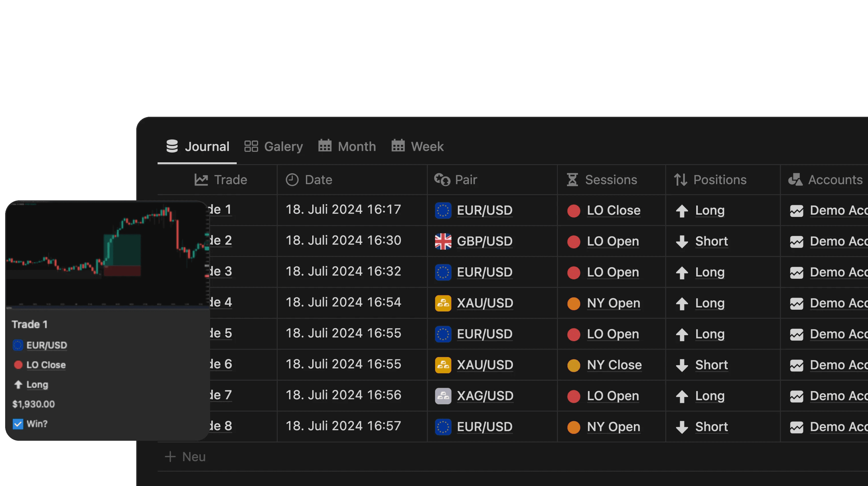The height and width of the screenshot is (486, 868).
Task: Click the clock icon in Date header
Action: coord(292,179)
